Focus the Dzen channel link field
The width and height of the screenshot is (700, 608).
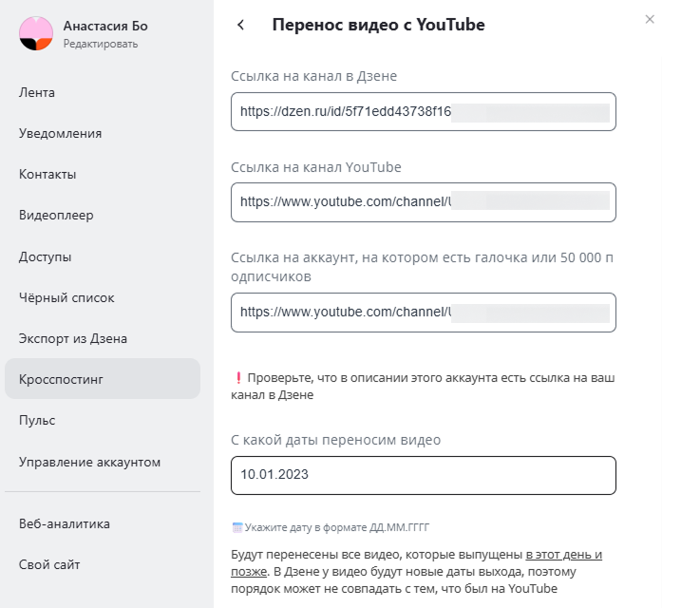(423, 111)
